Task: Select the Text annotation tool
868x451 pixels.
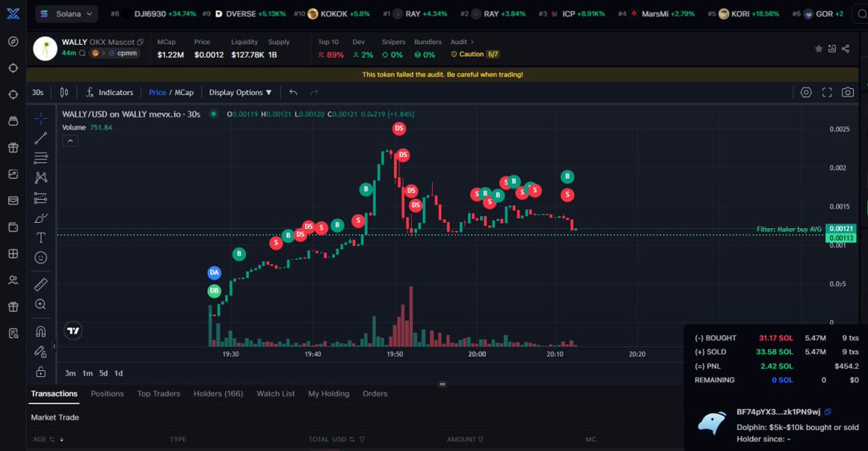Action: click(41, 237)
